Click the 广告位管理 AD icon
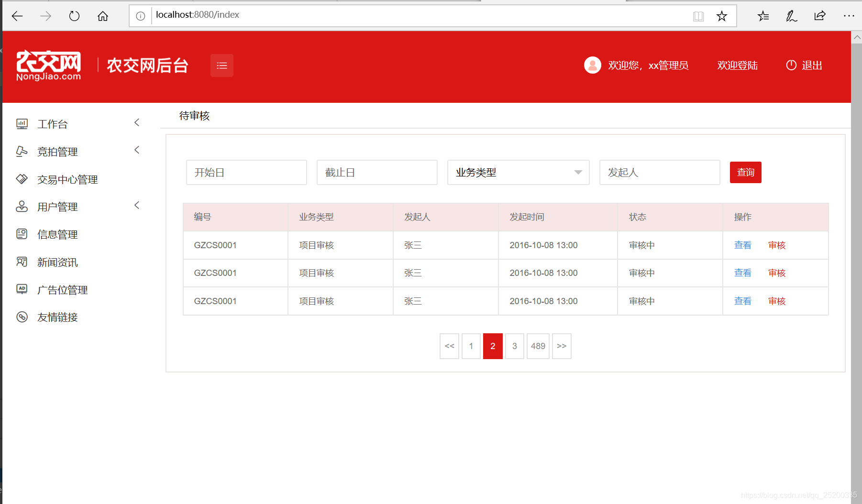Screen dimensions: 862x504 pos(22,289)
